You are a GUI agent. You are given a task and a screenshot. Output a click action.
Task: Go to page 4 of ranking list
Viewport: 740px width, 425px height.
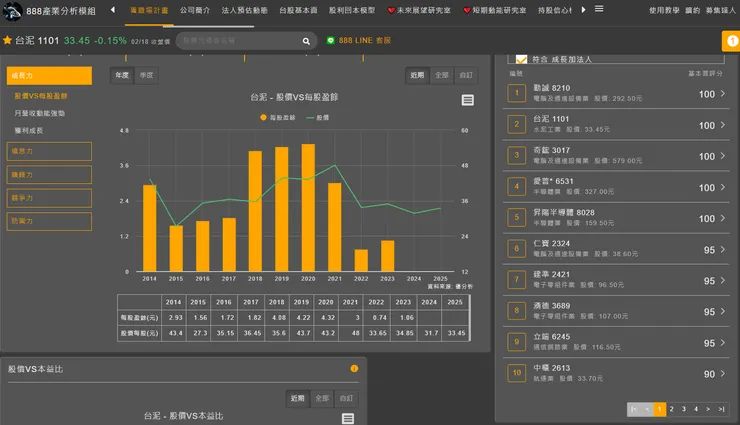(696, 409)
